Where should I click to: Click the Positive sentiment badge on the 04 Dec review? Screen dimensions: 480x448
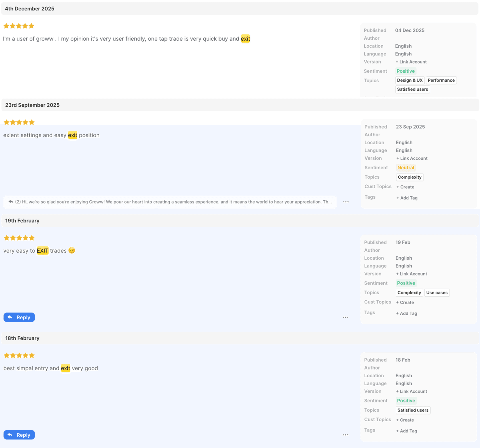(405, 71)
